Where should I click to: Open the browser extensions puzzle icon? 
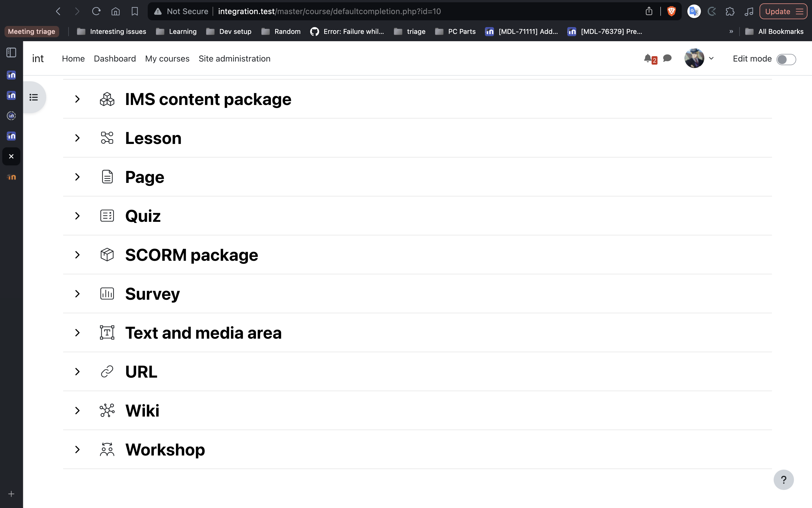[x=730, y=11]
